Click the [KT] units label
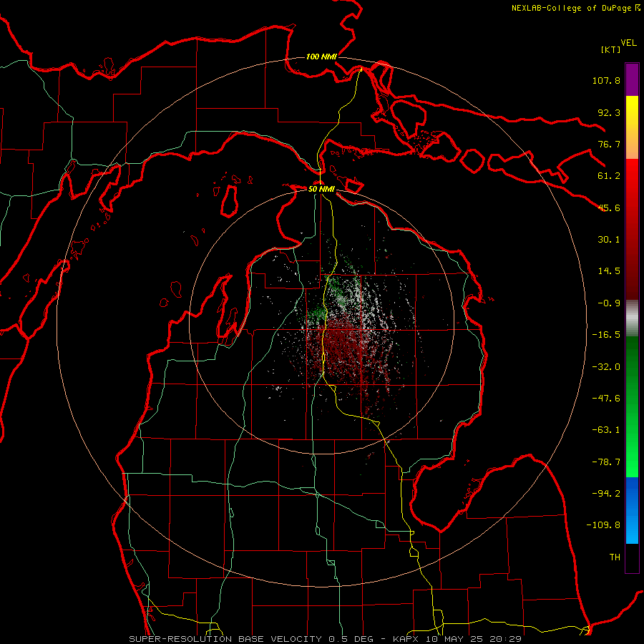The image size is (644, 644). pyautogui.click(x=611, y=49)
